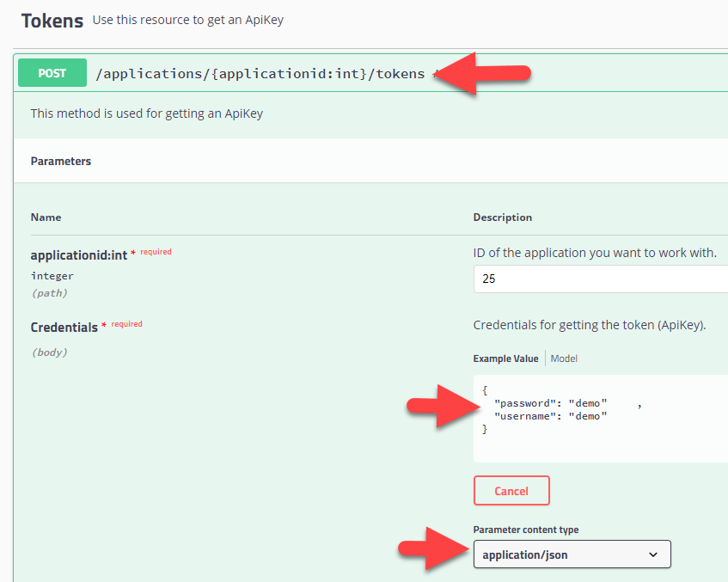The width and height of the screenshot is (728, 582).
Task: Click the applicationid:int parameter label
Action: point(78,255)
